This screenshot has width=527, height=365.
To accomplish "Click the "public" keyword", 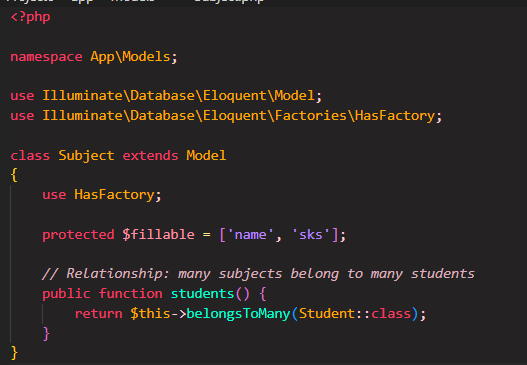I will [66, 294].
